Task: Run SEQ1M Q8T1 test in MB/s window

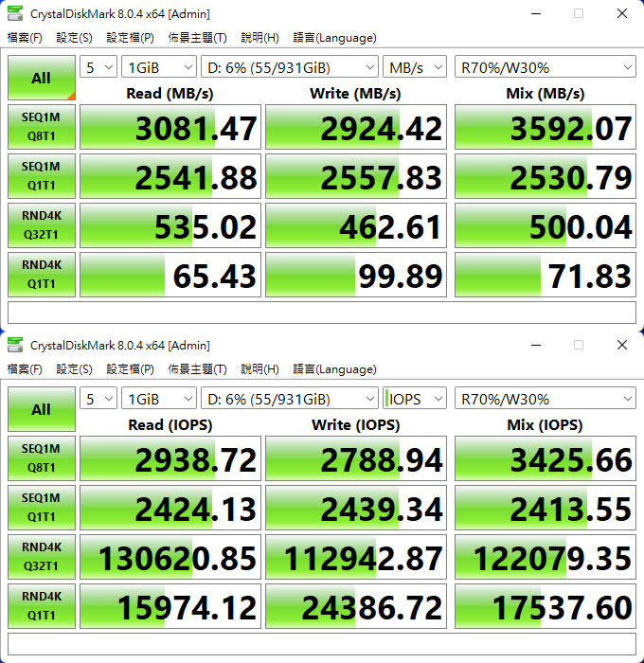Action: click(x=42, y=127)
